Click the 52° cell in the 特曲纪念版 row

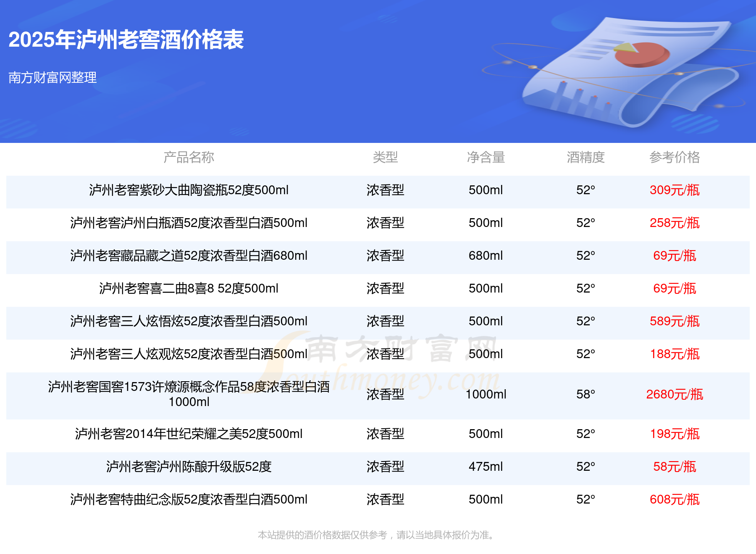[586, 499]
